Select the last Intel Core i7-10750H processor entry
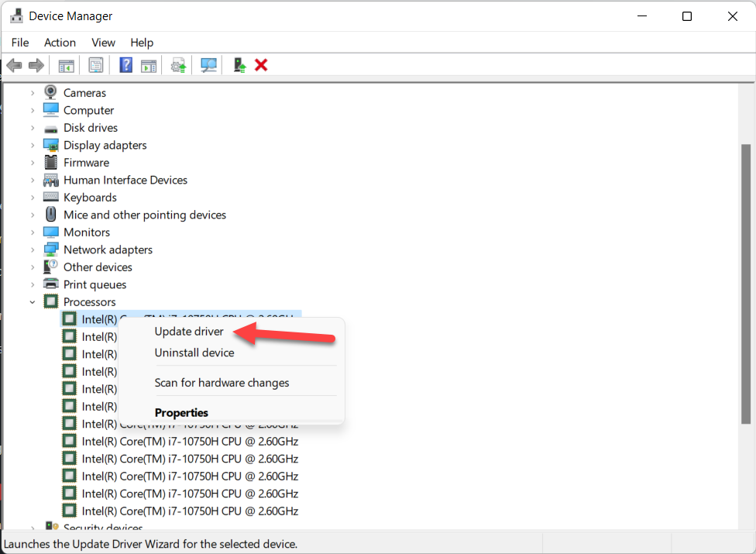The width and height of the screenshot is (756, 554). click(190, 511)
